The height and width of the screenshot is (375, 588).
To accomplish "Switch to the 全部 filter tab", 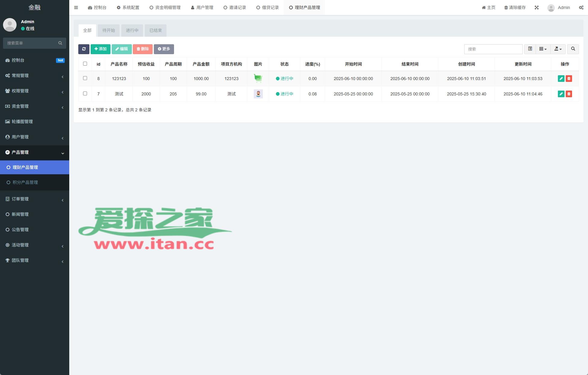I will point(87,30).
